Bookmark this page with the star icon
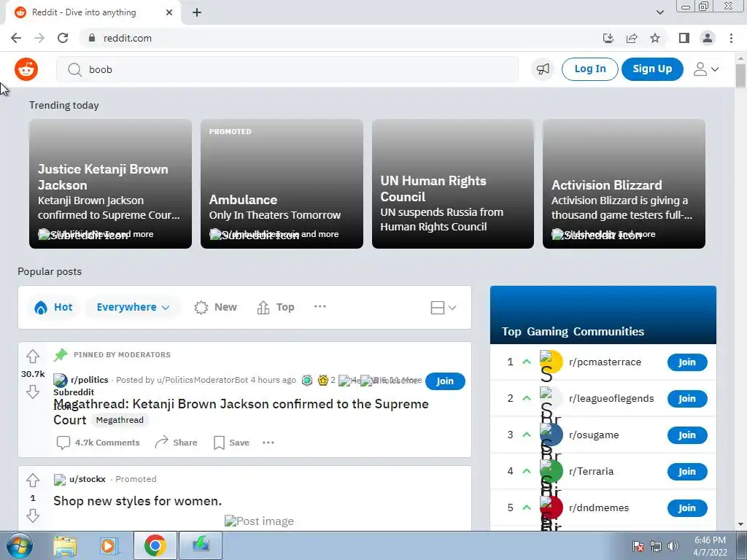 tap(655, 38)
